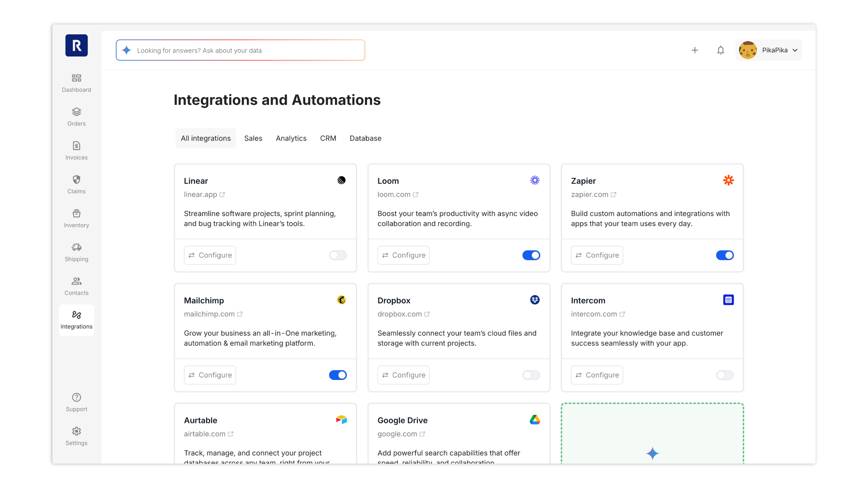Select the All integrations tab
Viewport: 868px width, 488px height.
point(206,138)
